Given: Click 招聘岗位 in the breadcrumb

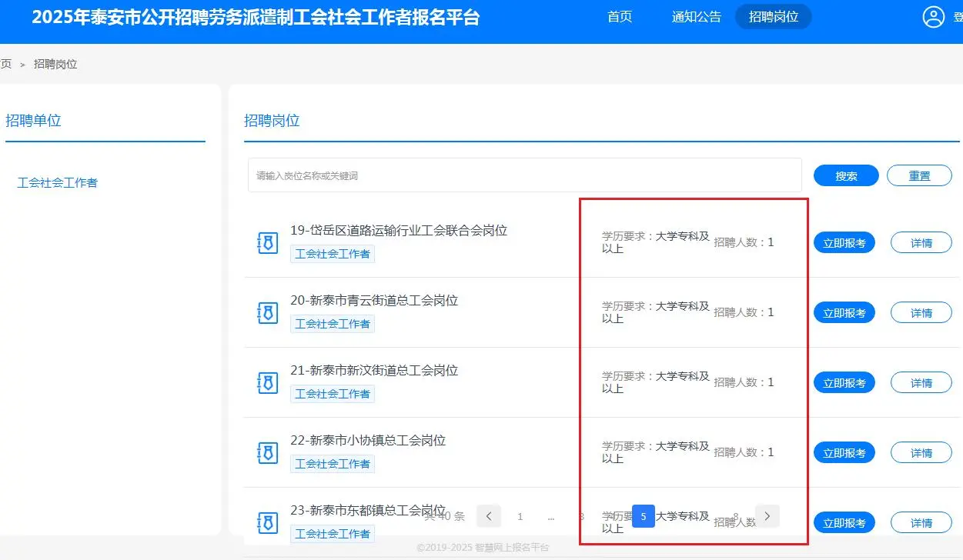Looking at the screenshot, I should click(55, 64).
